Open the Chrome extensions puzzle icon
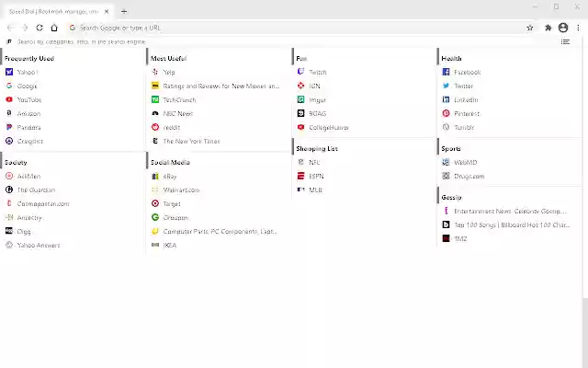The width and height of the screenshot is (588, 368). [x=547, y=28]
